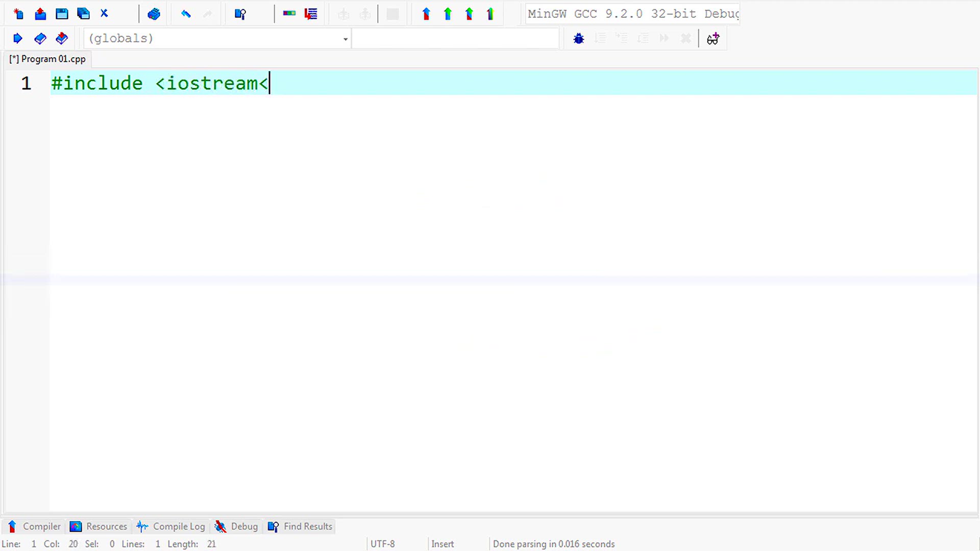Rebuild all with the multicolor arrow icon

(x=491, y=14)
